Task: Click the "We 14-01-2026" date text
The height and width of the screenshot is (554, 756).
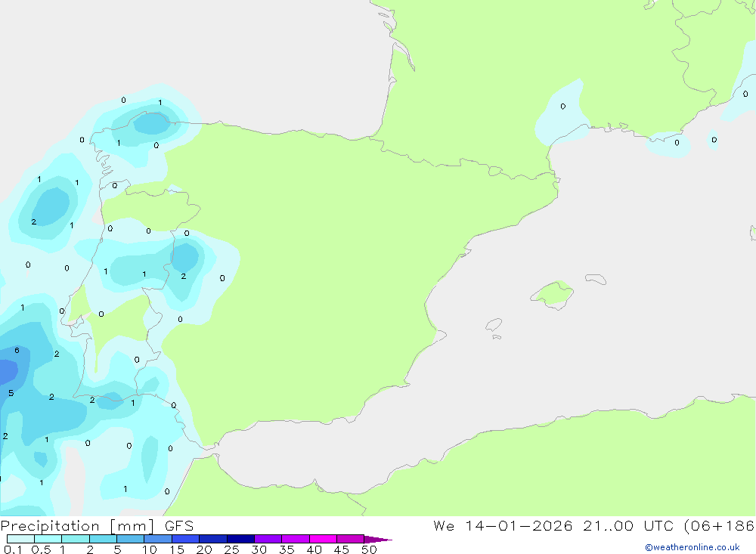Action: (503, 525)
